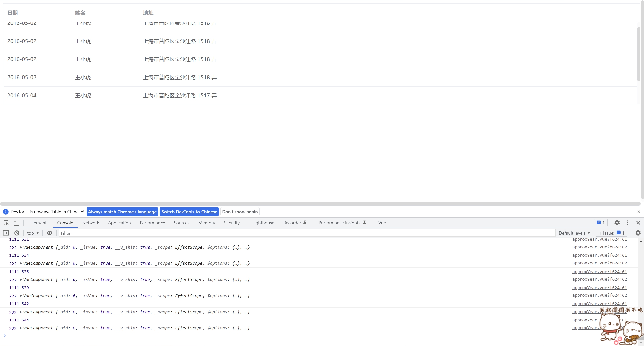Open the Vue devtools panel tab
The image size is (644, 346).
pos(382,222)
